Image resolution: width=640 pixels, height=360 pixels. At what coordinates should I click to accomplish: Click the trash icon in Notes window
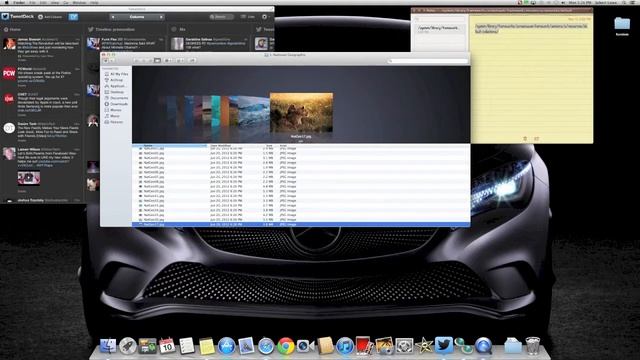pos(525,139)
